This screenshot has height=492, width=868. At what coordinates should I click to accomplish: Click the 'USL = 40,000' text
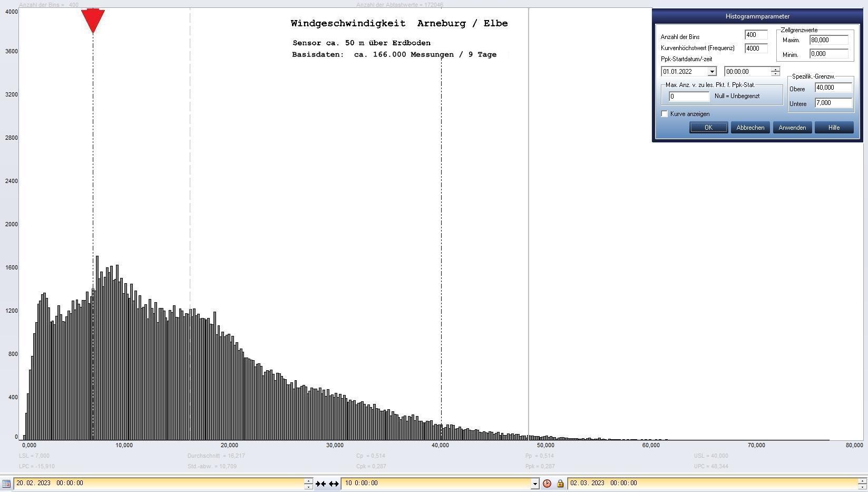tap(711, 456)
